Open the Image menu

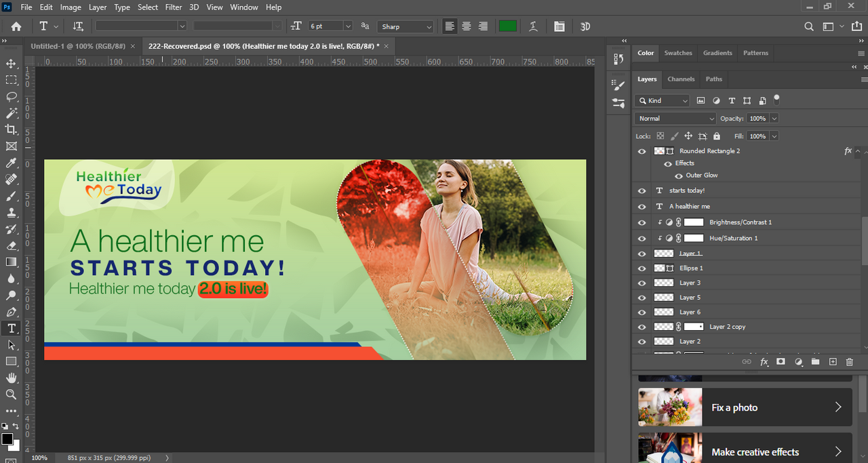click(x=71, y=7)
